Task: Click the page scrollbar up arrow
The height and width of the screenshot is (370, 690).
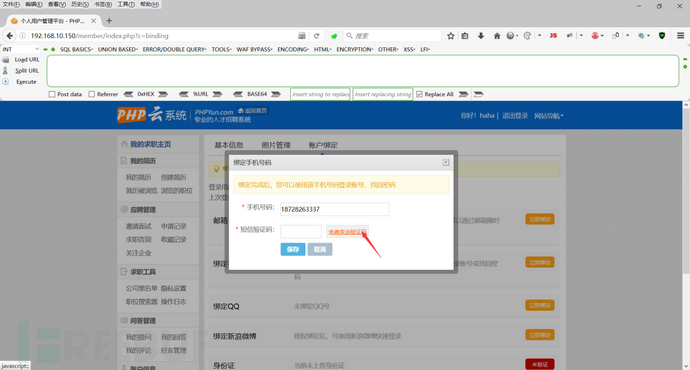Action: (x=686, y=105)
